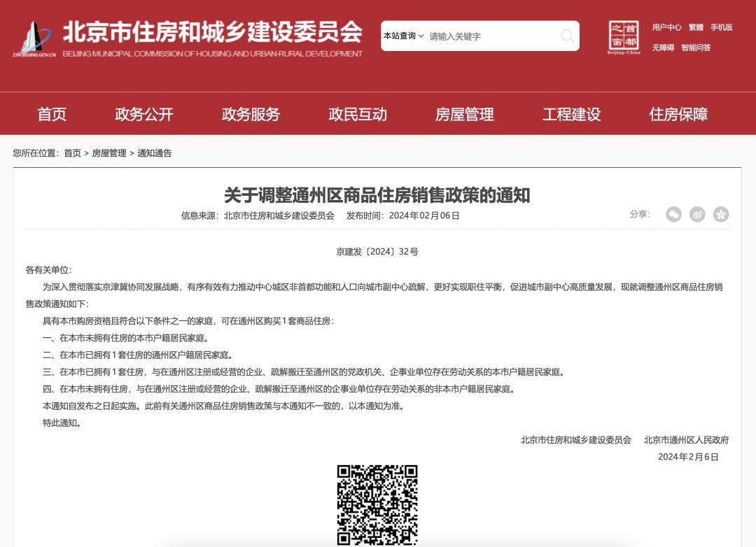756x547 pixels.
Task: Go to 政务服务 navigation tab
Action: coord(251,114)
